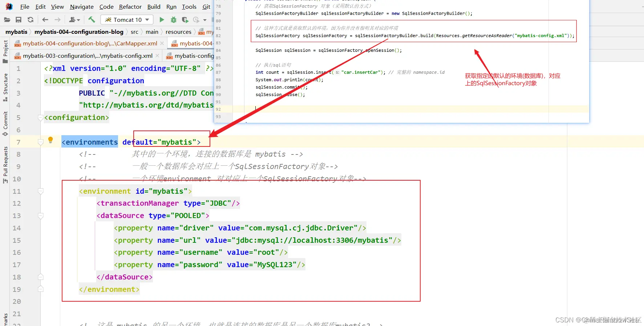Click the url property jdbc:mysql line
644x326 pixels.
pos(258,240)
